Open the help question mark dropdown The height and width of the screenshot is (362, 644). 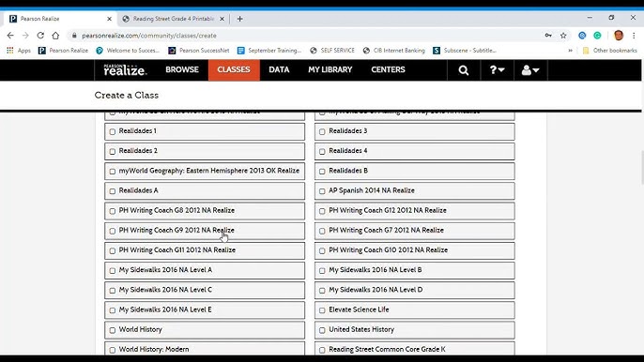(497, 70)
